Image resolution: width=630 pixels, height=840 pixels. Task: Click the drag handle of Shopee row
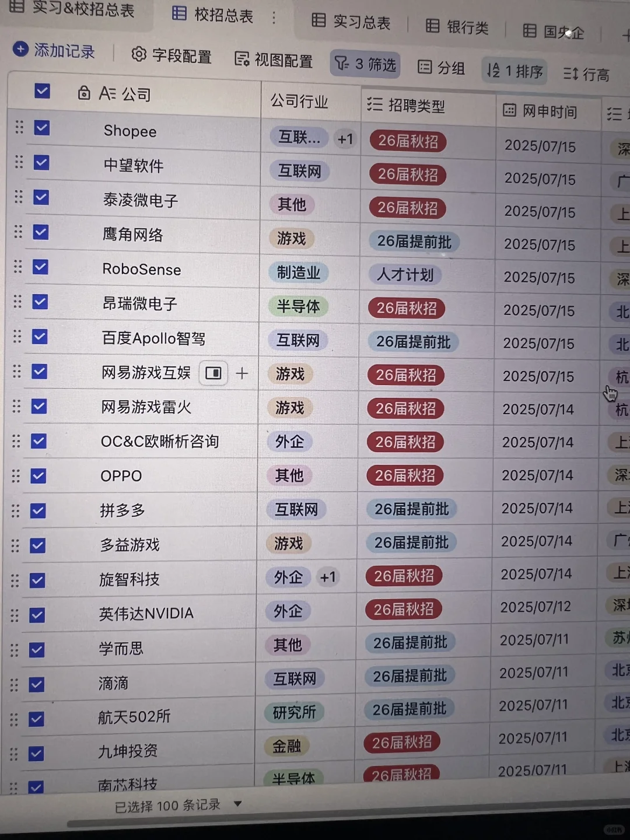click(x=19, y=127)
